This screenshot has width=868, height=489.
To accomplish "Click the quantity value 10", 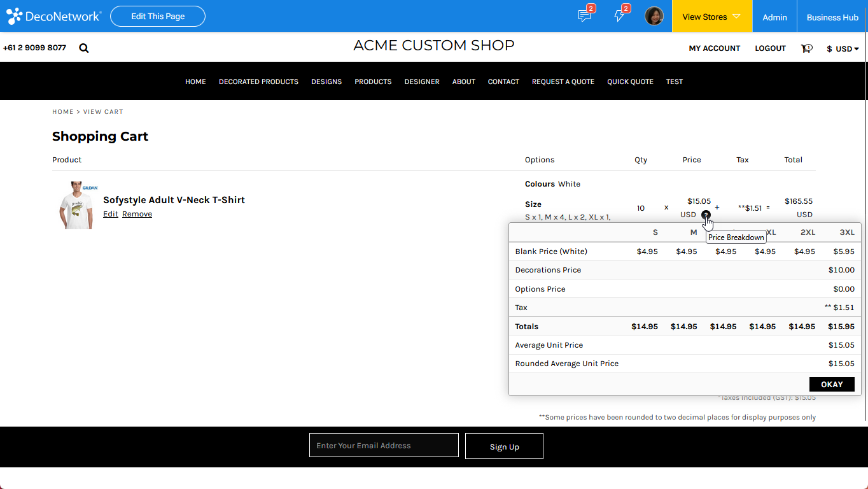I will [x=641, y=208].
